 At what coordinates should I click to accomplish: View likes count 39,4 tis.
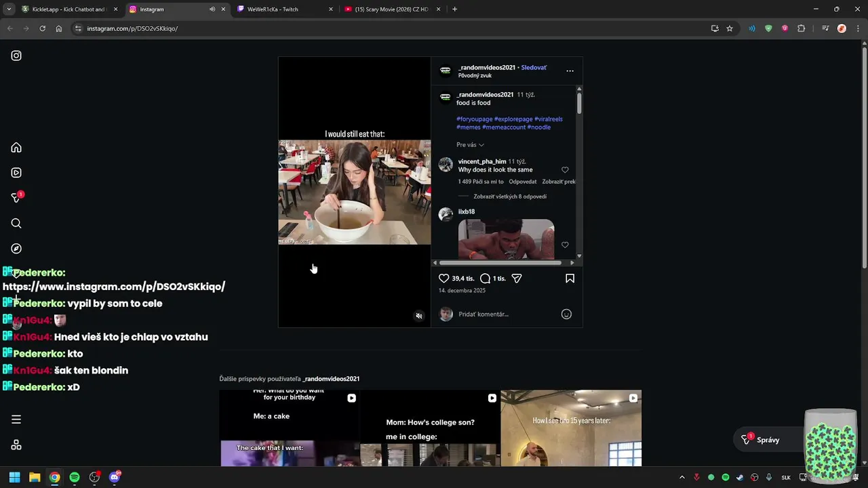(462, 279)
